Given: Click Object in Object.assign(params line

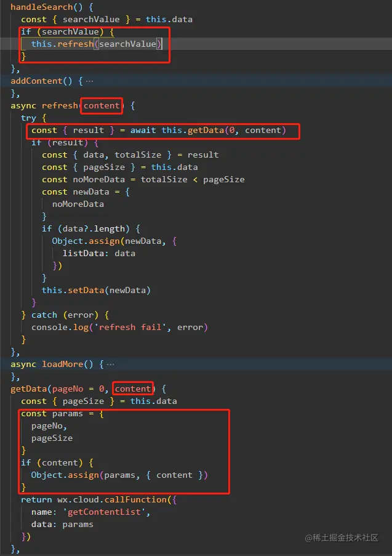Looking at the screenshot, I should click(47, 475).
